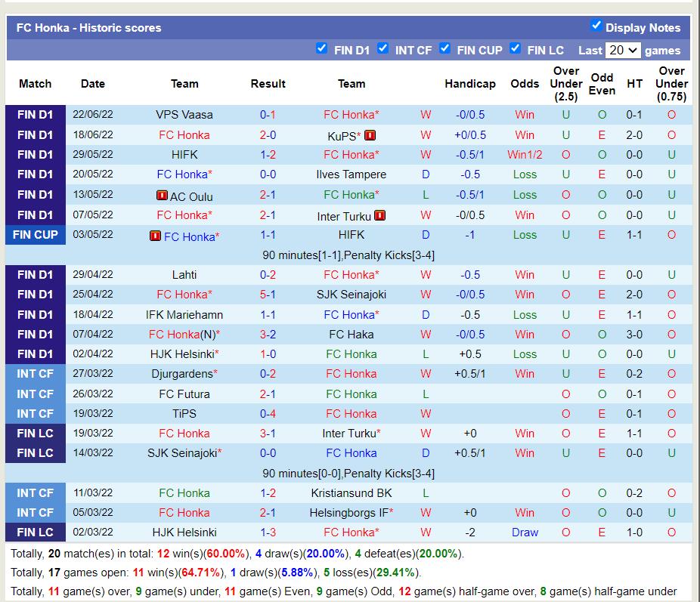Screen dimensions: 700x602
Task: Click the red card icon beside AC Oulu
Action: pos(162,196)
